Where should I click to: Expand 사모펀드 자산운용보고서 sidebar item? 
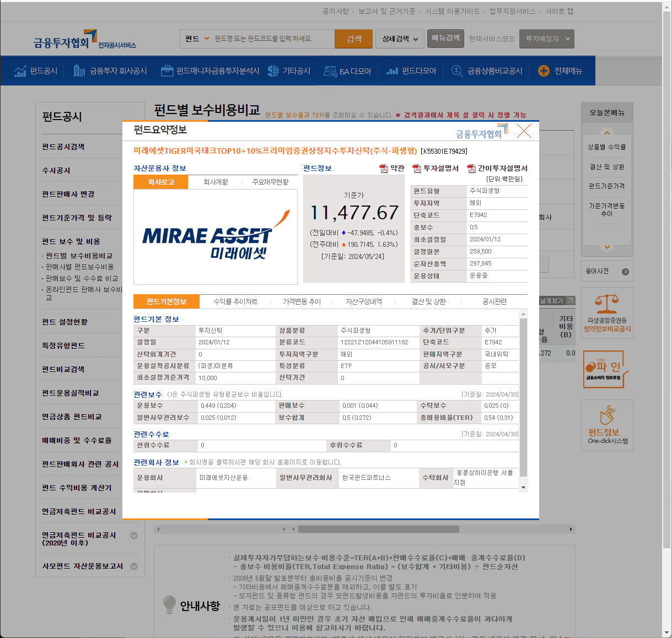(x=134, y=566)
